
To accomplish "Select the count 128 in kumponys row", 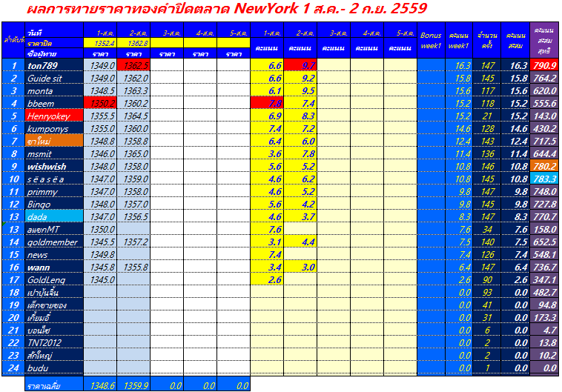I will coord(486,129).
